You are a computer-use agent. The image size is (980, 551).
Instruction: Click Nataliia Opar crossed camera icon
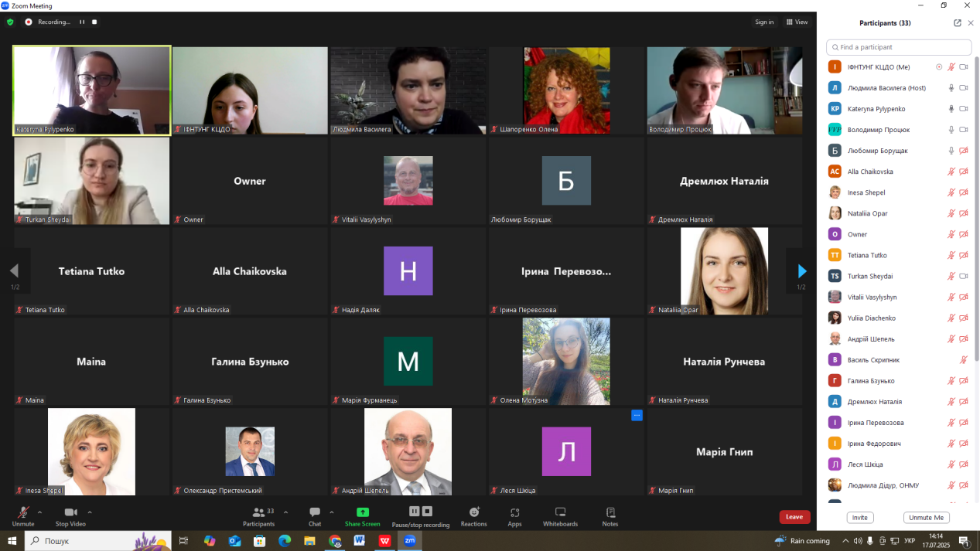click(x=964, y=213)
